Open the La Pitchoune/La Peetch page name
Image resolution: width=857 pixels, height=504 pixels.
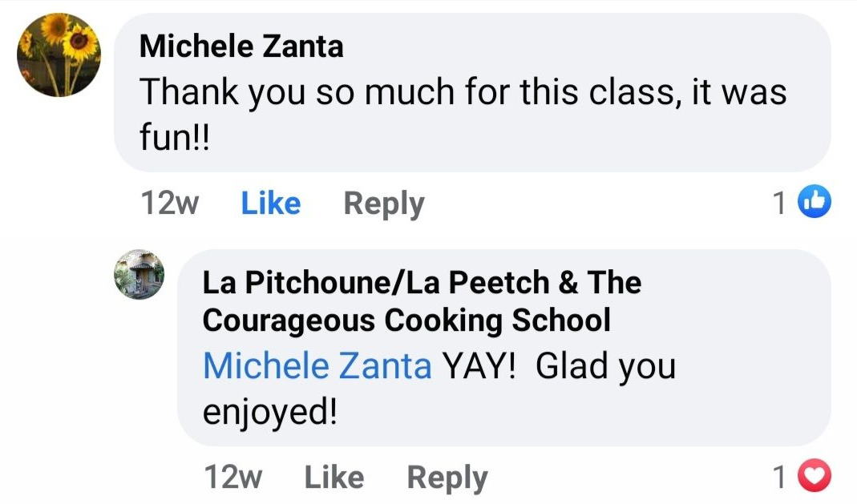pyautogui.click(x=422, y=282)
